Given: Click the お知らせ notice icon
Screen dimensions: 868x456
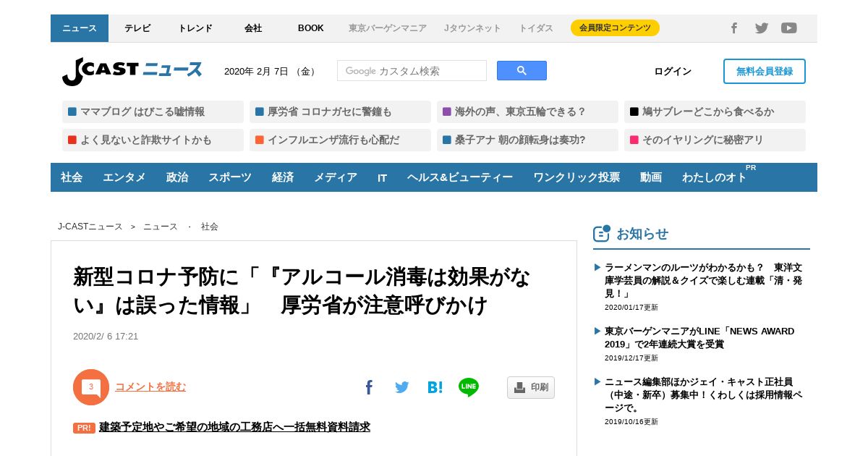Looking at the screenshot, I should [x=602, y=233].
